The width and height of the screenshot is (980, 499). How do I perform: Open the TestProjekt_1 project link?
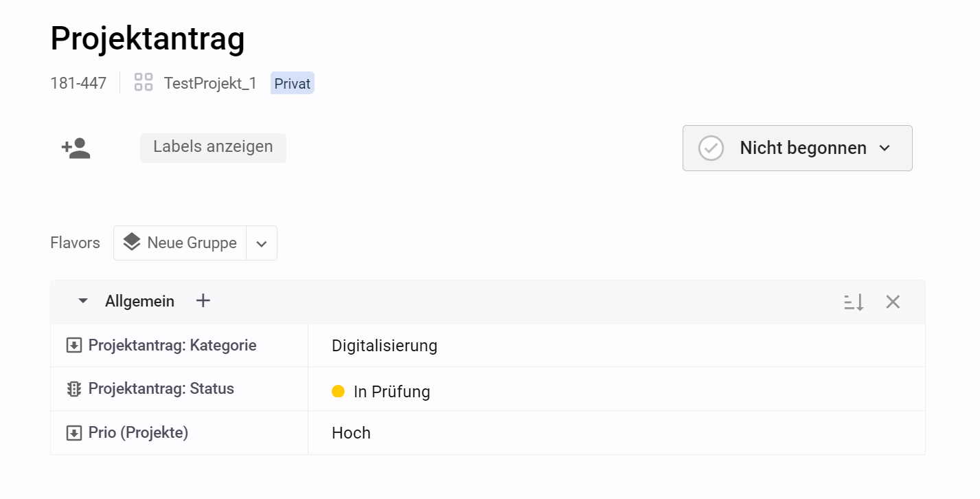210,83
